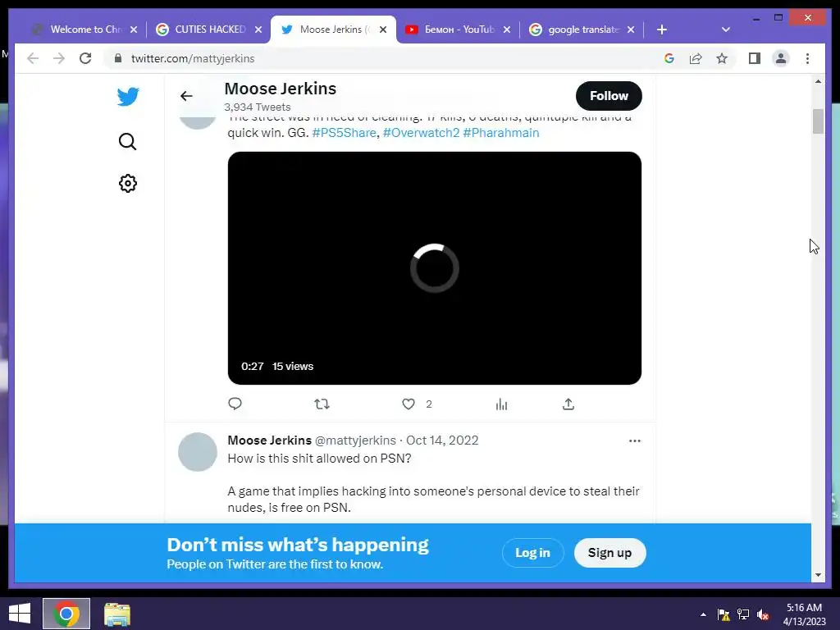
Task: Click the Chrome taskbar icon
Action: (66, 614)
